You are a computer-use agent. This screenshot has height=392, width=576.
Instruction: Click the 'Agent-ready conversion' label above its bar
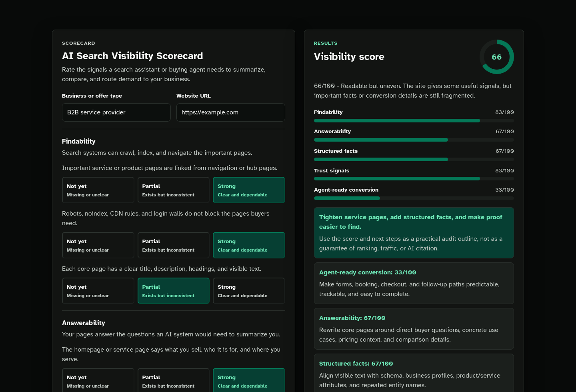coord(346,190)
